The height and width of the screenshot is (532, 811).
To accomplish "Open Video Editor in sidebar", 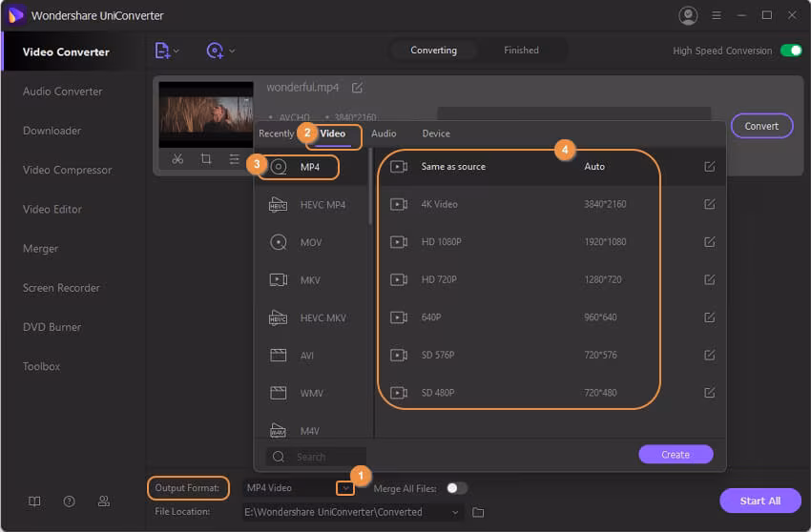I will point(52,210).
